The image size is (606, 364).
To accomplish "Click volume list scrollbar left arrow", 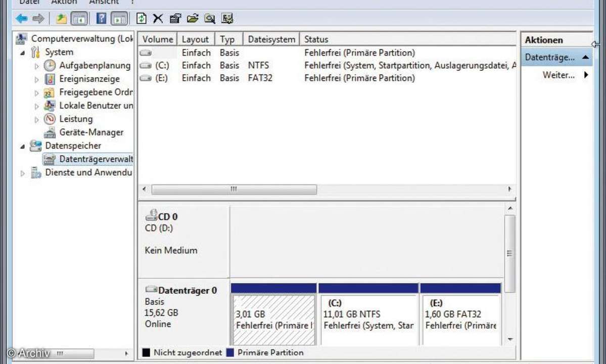I will tap(144, 190).
